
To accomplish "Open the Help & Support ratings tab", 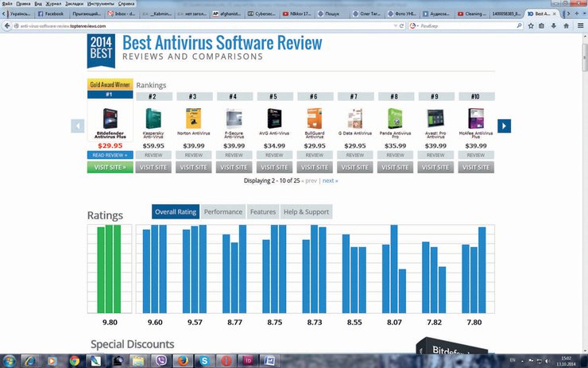I will [306, 212].
